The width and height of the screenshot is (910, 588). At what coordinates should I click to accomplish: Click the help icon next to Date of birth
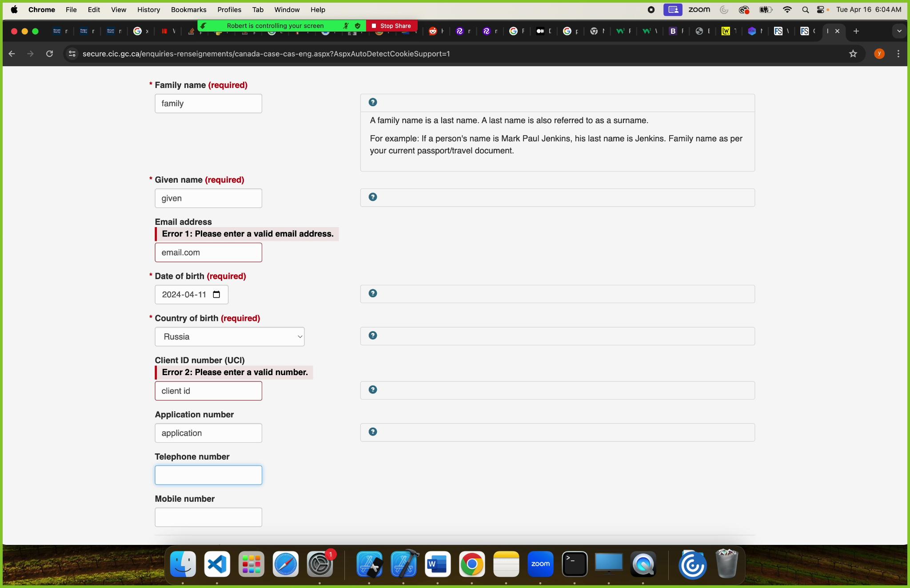pos(372,293)
